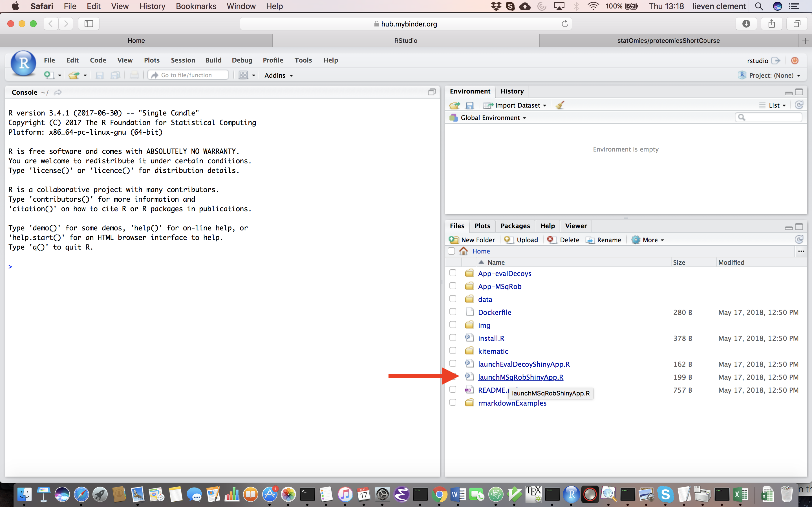This screenshot has width=812, height=507.
Task: Open the RStudio statOmics tab
Action: click(669, 40)
